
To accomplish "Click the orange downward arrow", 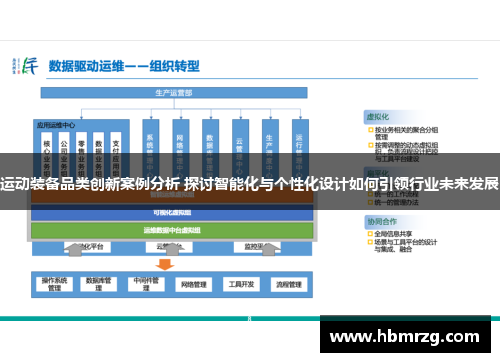I will tap(165, 264).
